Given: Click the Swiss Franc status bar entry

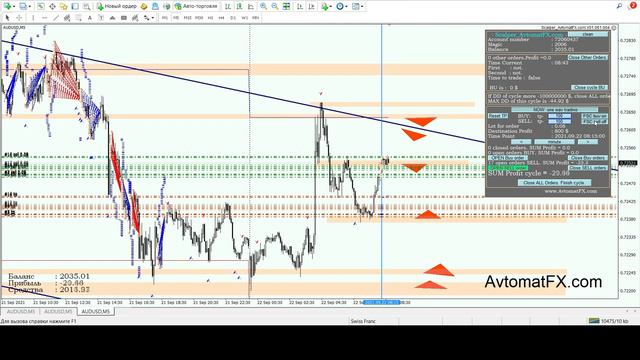Looking at the screenshot, I should 363,321.
